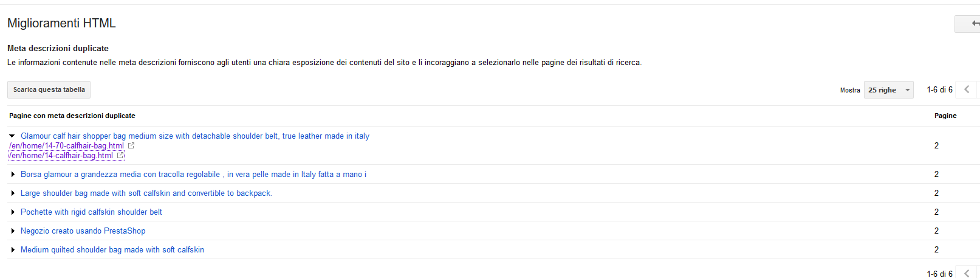Click the Medium quilted shoulder bag link

click(112, 250)
